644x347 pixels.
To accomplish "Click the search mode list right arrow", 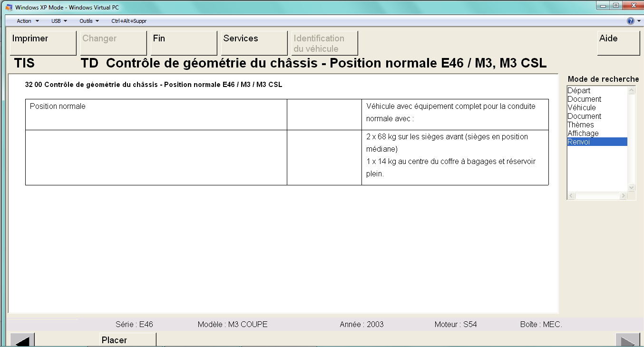I will (624, 196).
